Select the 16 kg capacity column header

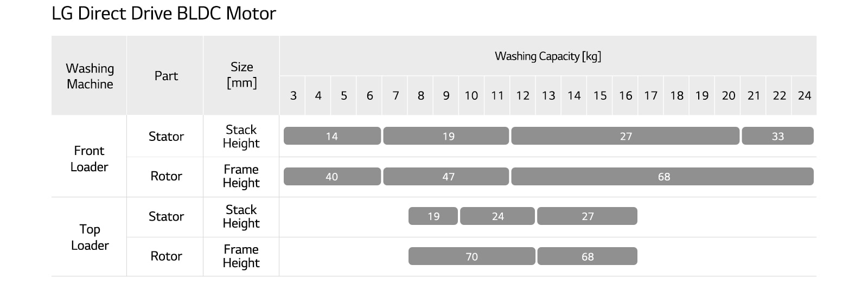(625, 96)
